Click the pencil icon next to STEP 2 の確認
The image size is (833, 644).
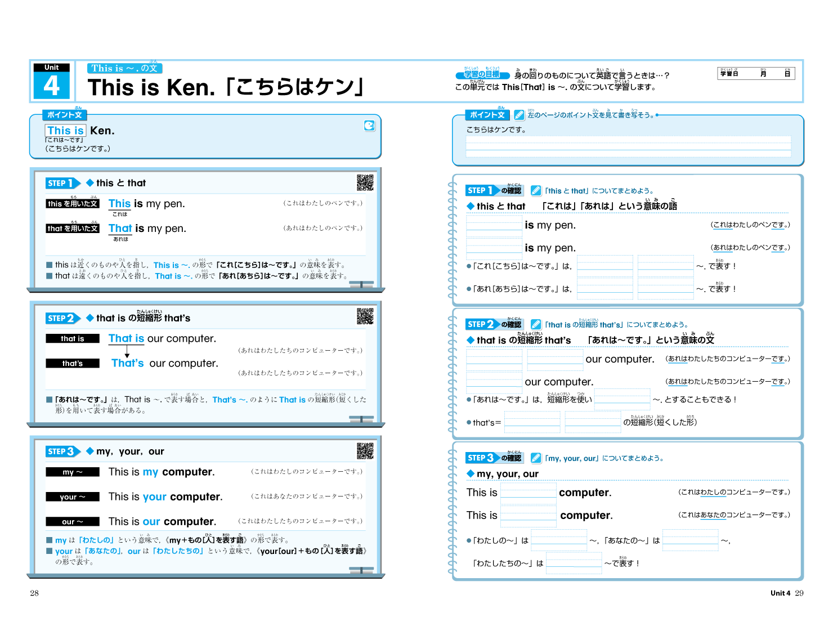pyautogui.click(x=536, y=325)
